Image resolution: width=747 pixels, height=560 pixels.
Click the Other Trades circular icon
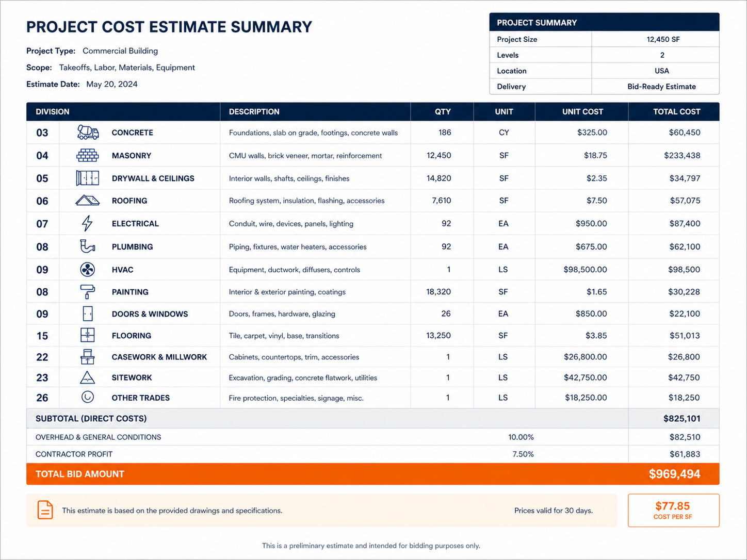click(88, 397)
